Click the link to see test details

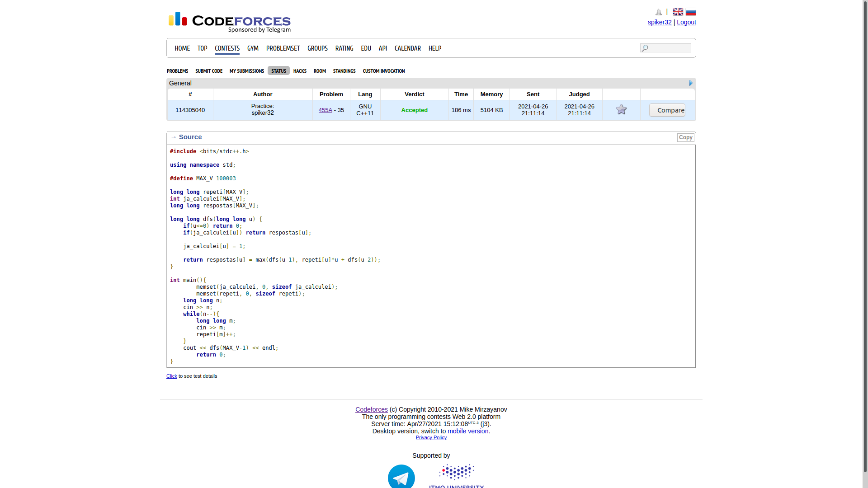[x=172, y=376]
